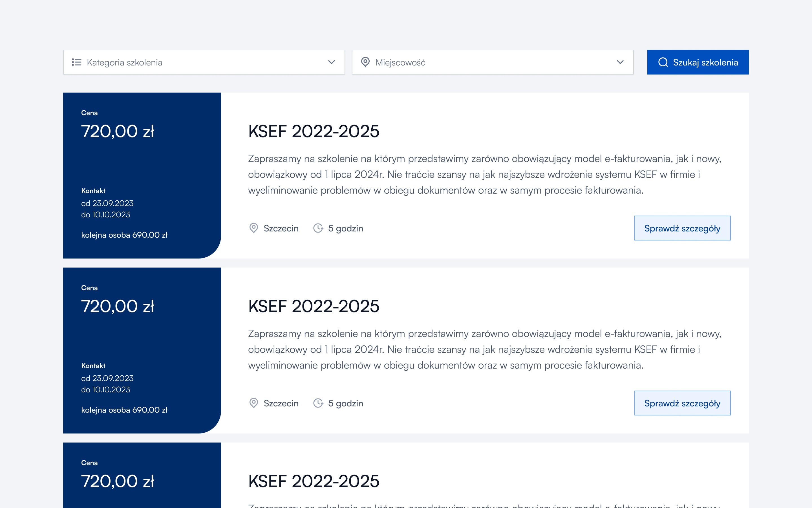Open the first KSEF 2022-2025 course title

pos(314,131)
